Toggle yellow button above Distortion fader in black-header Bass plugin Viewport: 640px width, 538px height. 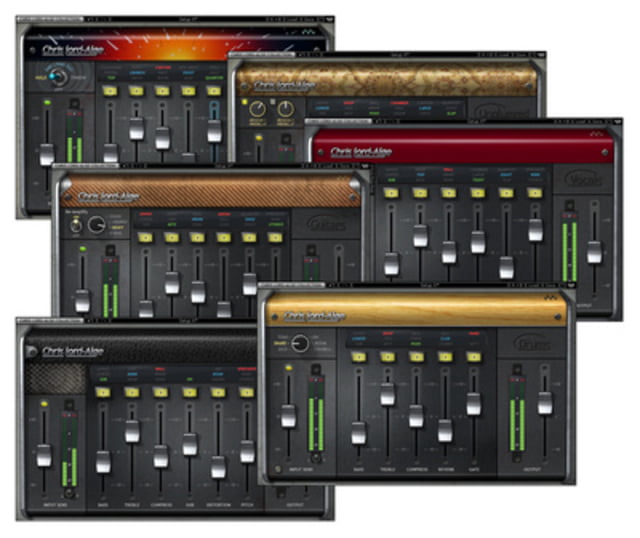pos(218,393)
